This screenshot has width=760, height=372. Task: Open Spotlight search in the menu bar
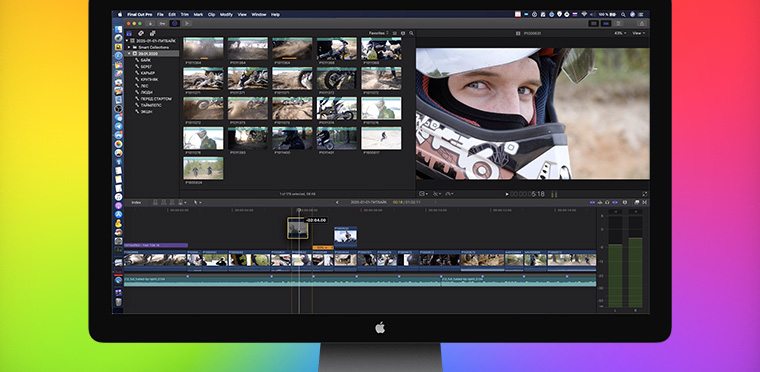click(x=623, y=15)
